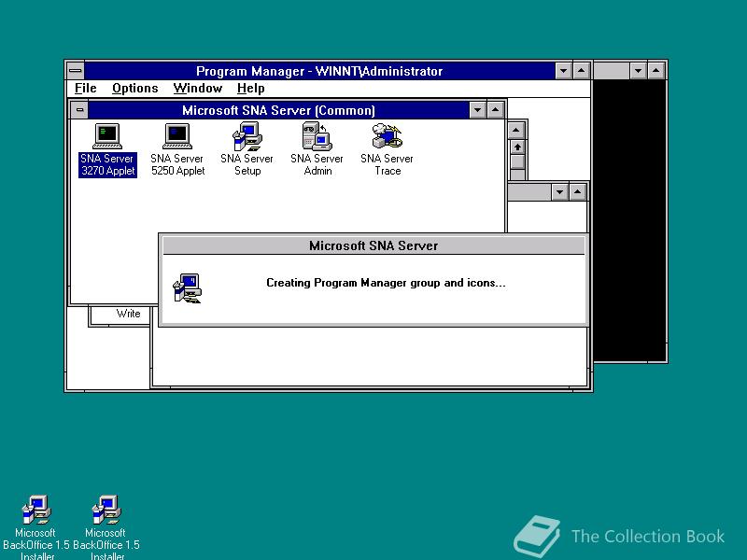Click the setup icon in SNA Server dialog
747x560 pixels.
188,287
